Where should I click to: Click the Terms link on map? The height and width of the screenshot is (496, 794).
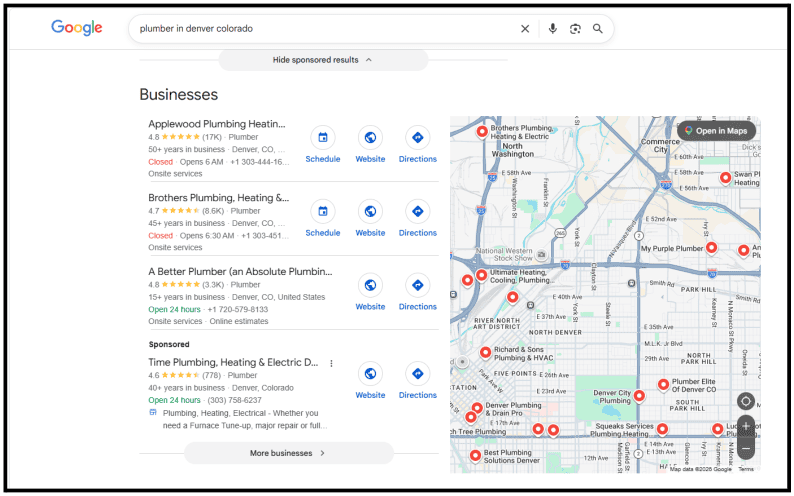pos(746,469)
